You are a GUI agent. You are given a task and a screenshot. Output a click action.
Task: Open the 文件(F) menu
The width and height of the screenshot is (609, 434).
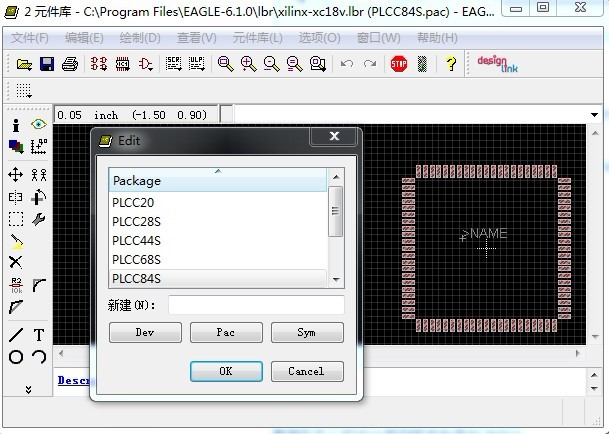pyautogui.click(x=30, y=38)
